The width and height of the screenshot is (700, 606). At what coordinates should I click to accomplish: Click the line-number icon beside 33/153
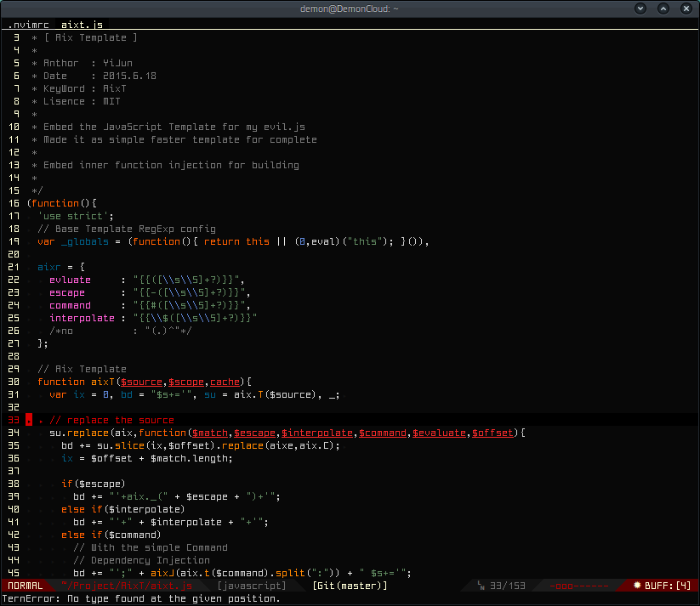[481, 586]
